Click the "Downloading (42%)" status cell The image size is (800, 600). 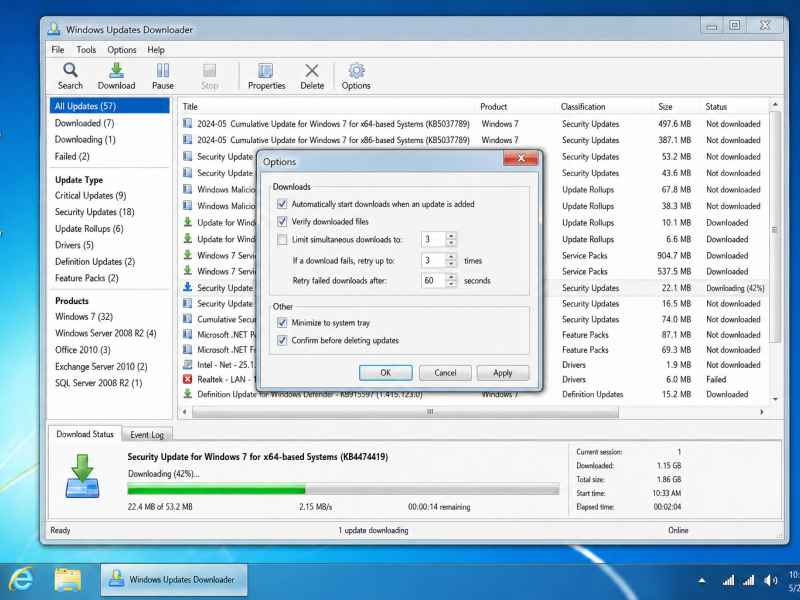pyautogui.click(x=735, y=288)
